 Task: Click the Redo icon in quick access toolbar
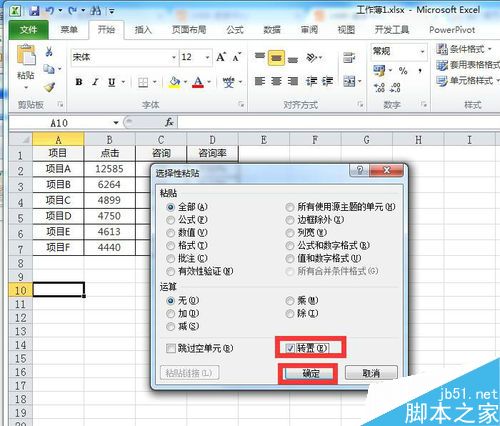pos(72,11)
